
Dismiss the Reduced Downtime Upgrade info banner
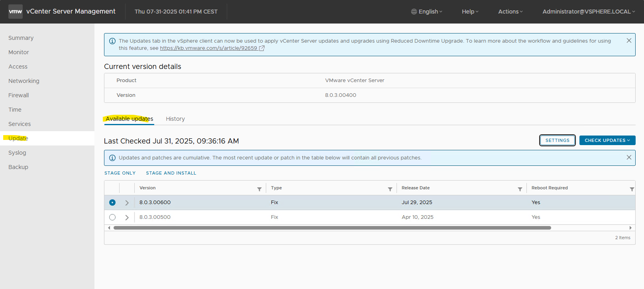629,41
